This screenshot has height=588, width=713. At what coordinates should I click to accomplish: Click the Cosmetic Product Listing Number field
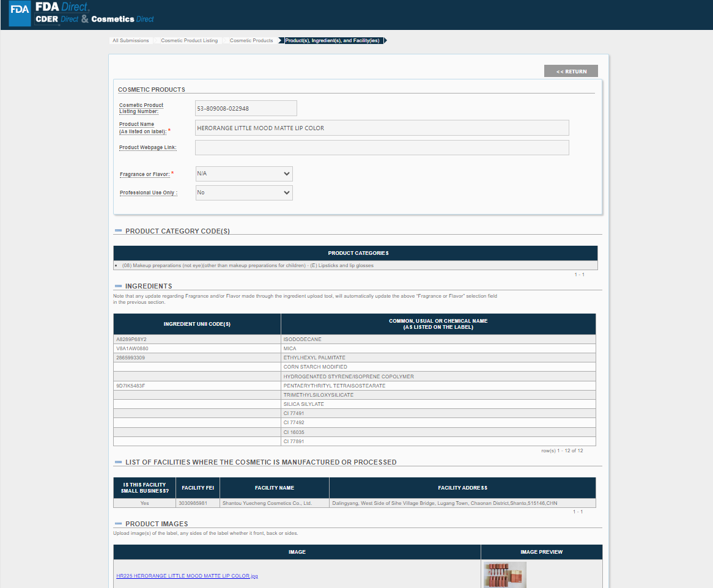[x=246, y=109]
